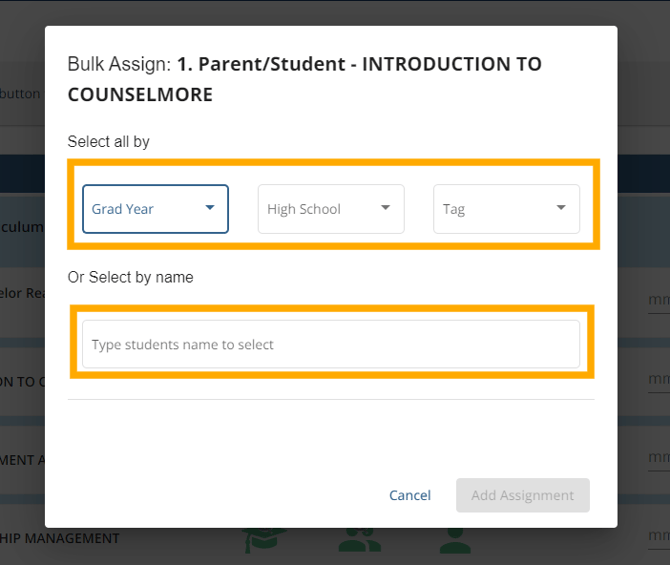Click the date field in the 'ON TO C' row
Viewport: 670px width, 565px height.
[659, 379]
